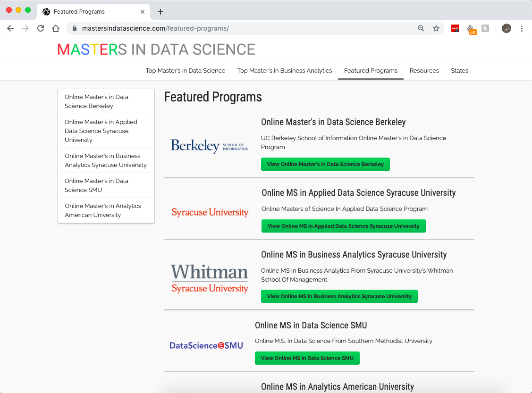
Task: Select Top Master's in Business Analytics
Action: coord(285,71)
